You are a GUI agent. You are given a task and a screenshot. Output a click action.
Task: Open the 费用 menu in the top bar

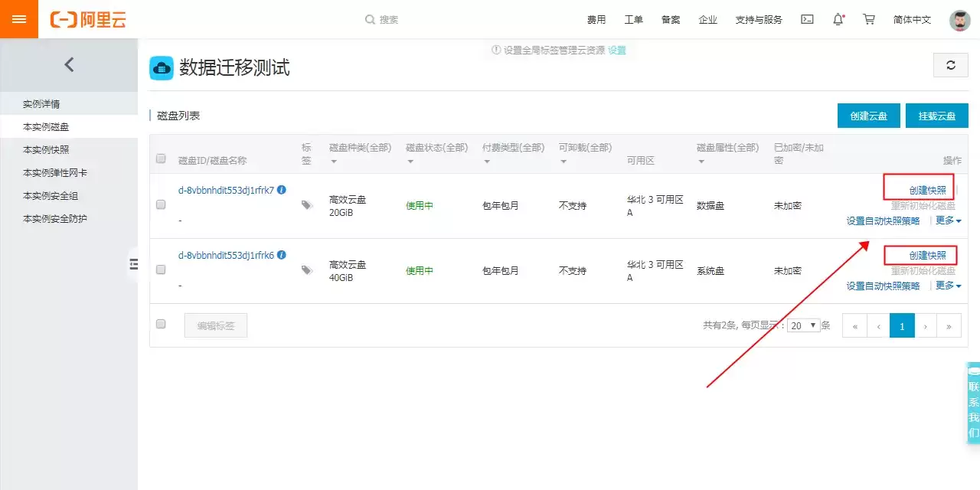click(596, 20)
